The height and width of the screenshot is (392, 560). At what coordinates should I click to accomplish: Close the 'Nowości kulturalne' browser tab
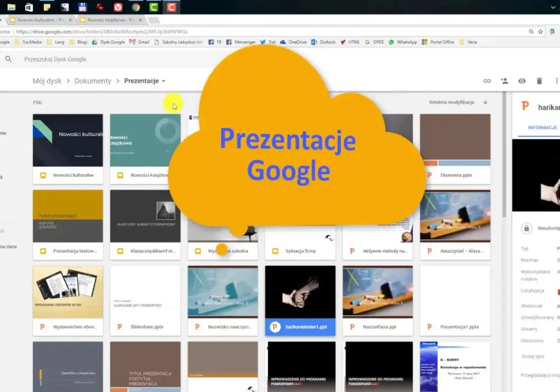[x=70, y=20]
